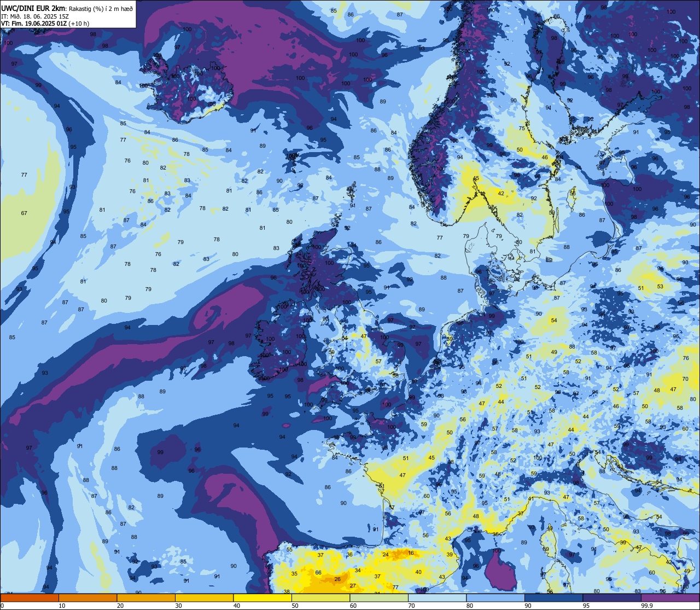Viewport: 700px width, 610px height.
Task: Click the title "UWC/DINI EUR 2km"
Action: 34,8
